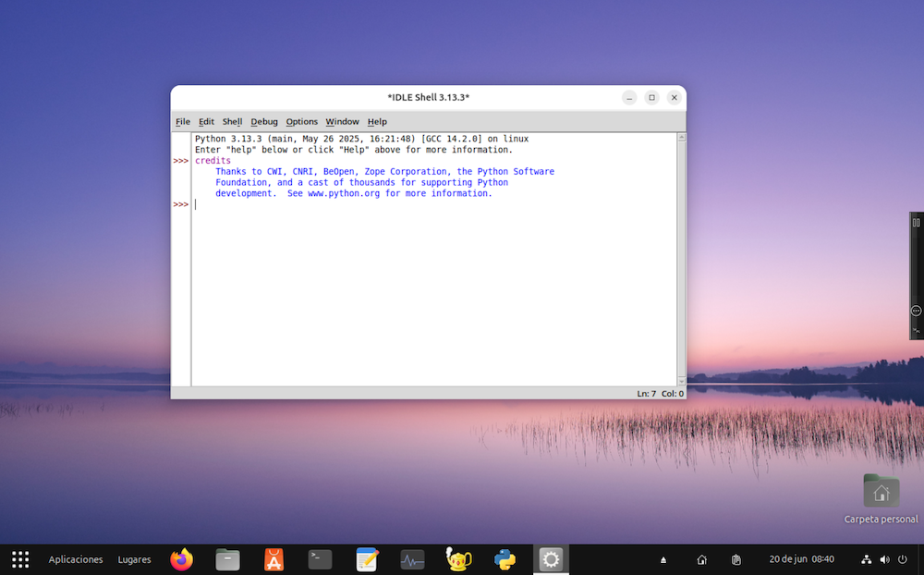Viewport: 924px width, 575px height.
Task: Launch the terminal from the taskbar
Action: click(x=320, y=559)
